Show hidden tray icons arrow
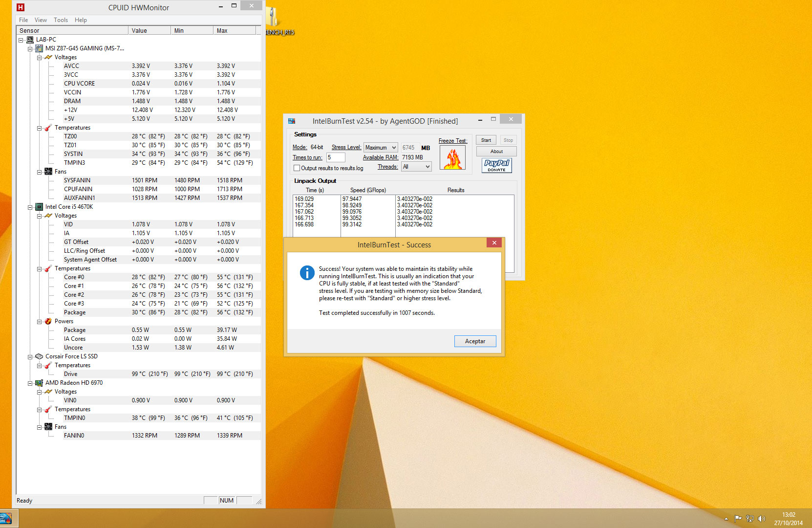This screenshot has height=528, width=812. click(x=726, y=519)
